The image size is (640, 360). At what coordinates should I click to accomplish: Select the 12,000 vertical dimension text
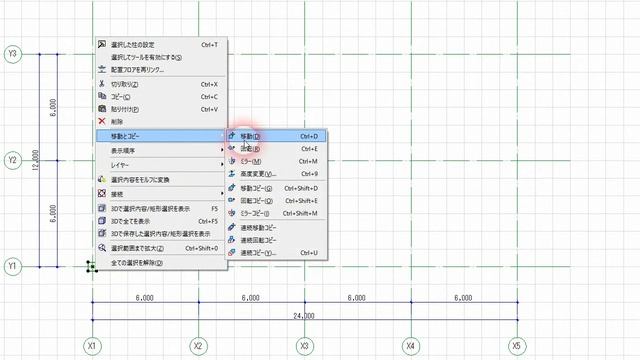click(x=36, y=160)
